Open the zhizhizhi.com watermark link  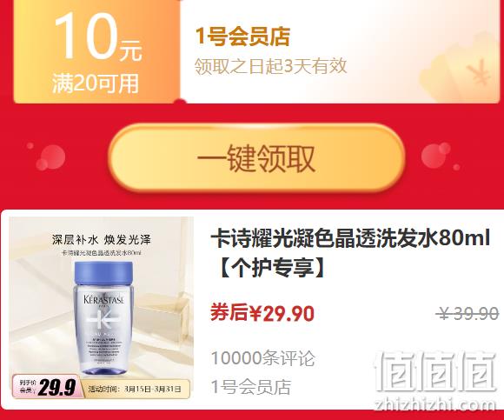[x=435, y=404]
